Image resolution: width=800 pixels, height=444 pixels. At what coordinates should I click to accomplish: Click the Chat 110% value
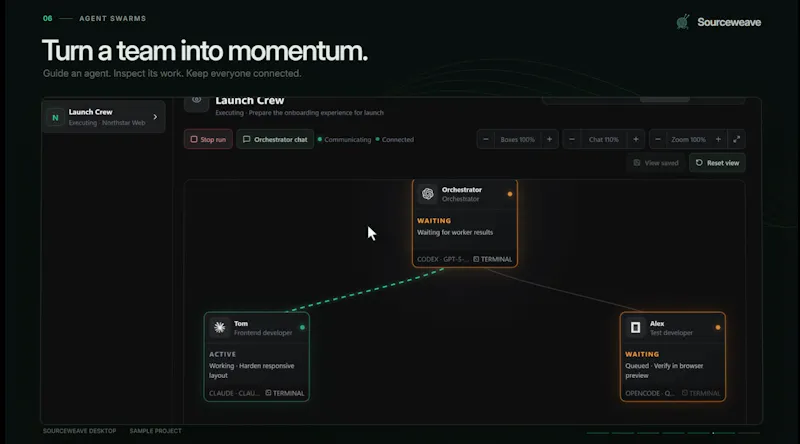pos(604,139)
